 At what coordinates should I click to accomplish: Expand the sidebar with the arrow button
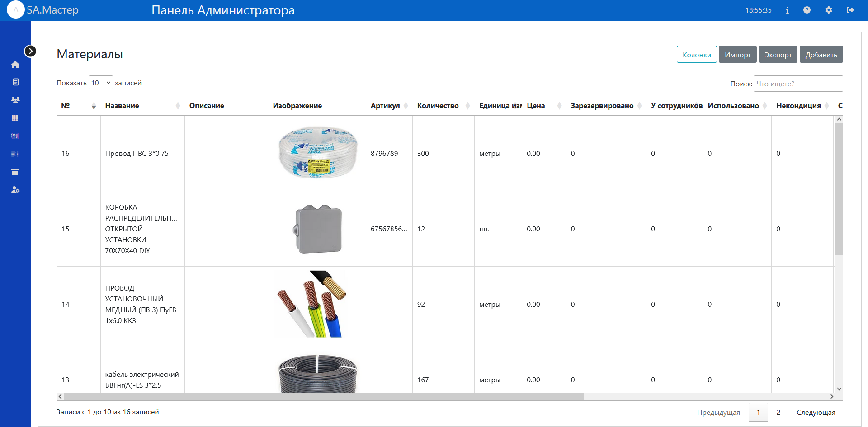click(30, 51)
